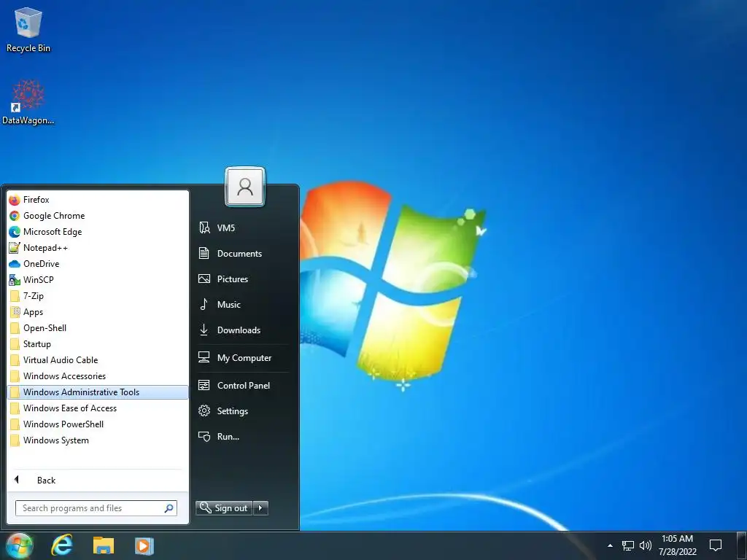Image resolution: width=747 pixels, height=560 pixels.
Task: Launch WinSCP from the programs list
Action: [98, 280]
